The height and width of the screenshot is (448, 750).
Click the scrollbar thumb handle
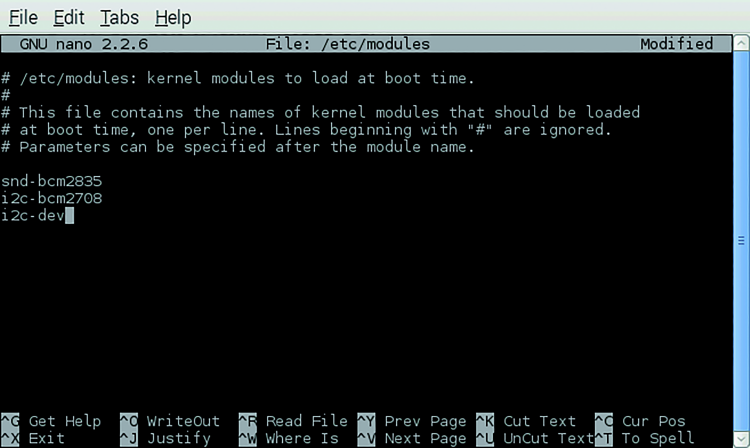point(741,241)
